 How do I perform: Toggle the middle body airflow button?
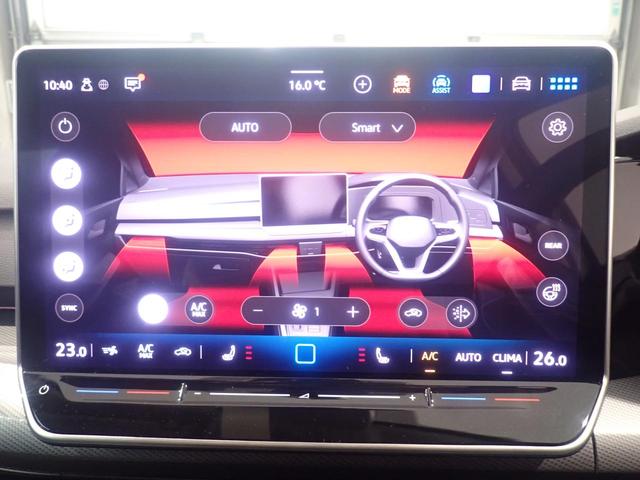[67, 220]
